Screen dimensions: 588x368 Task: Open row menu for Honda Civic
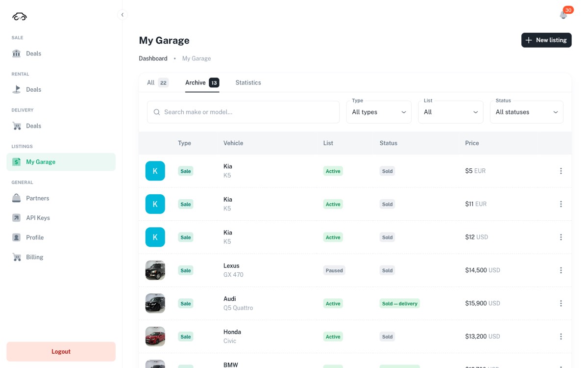[561, 337]
